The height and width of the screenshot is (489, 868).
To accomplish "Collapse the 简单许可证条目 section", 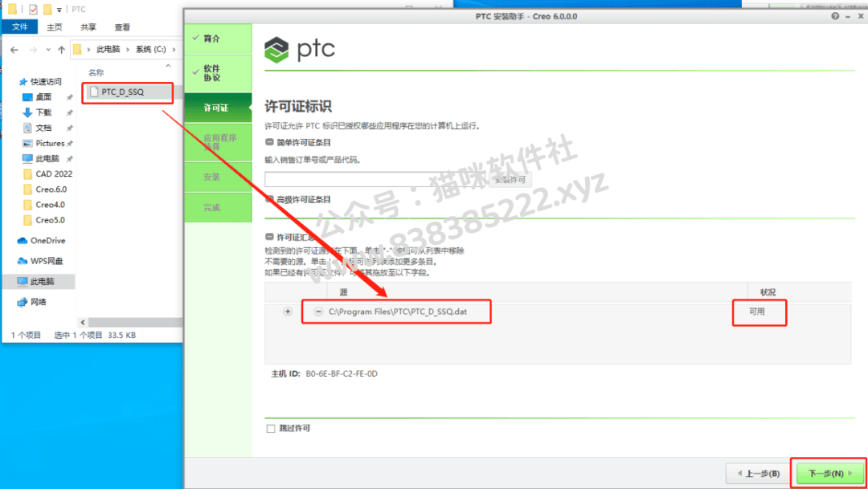I will [269, 142].
